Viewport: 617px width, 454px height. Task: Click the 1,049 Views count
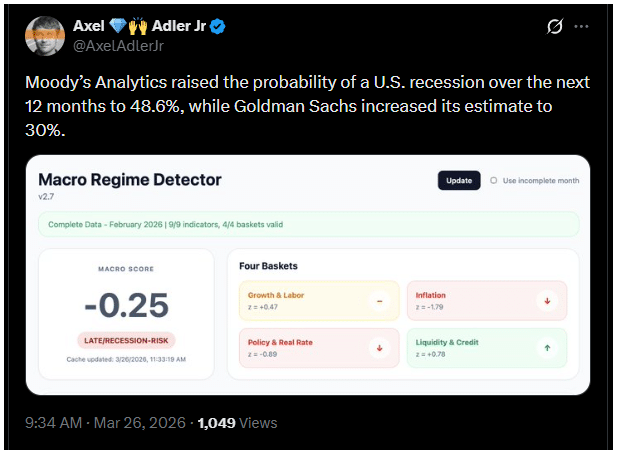click(x=237, y=423)
